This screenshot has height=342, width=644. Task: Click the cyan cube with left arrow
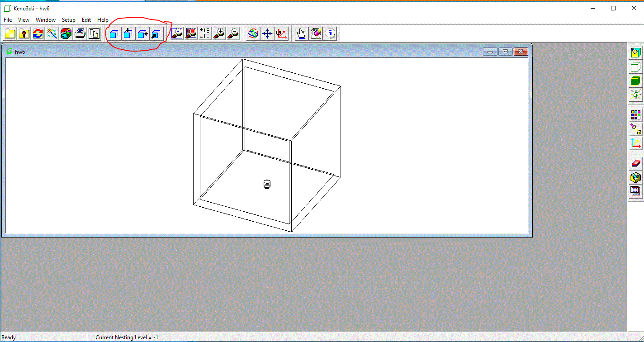click(142, 33)
